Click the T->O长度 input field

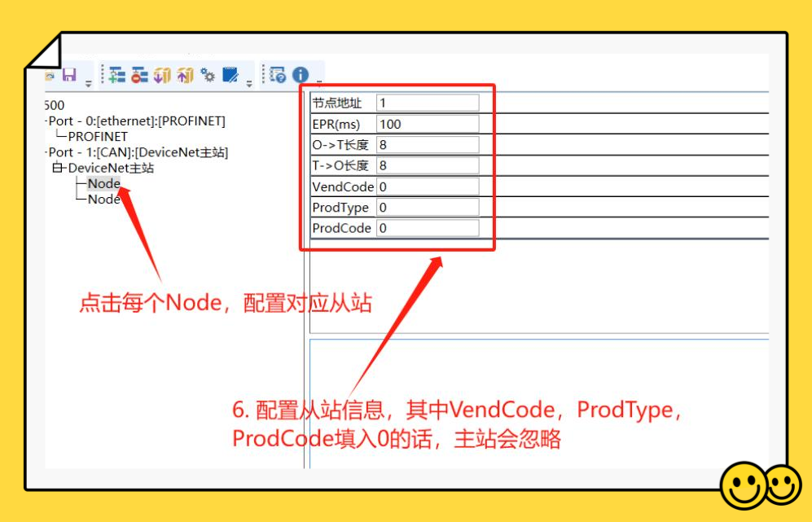428,165
